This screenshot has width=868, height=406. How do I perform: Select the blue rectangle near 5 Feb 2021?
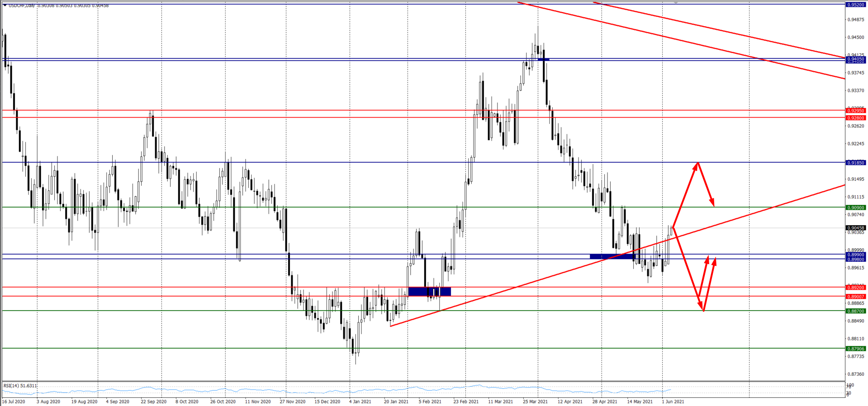click(429, 292)
